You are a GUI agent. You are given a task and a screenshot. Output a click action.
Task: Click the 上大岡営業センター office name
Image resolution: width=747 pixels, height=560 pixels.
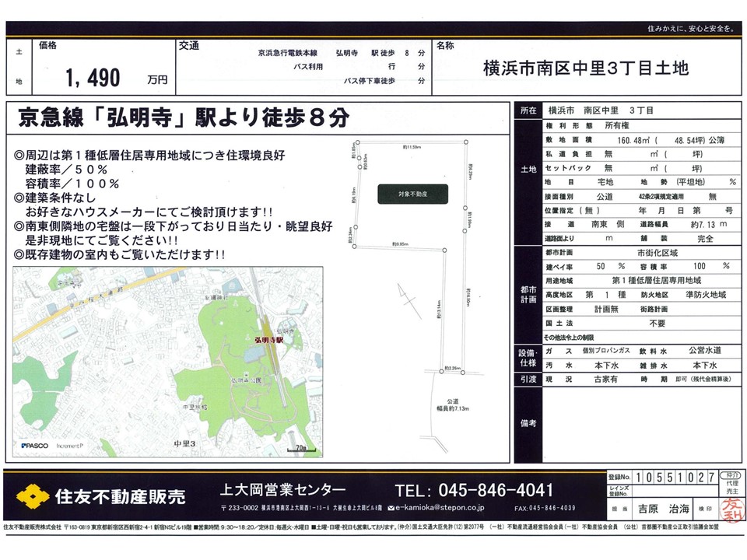click(x=281, y=489)
